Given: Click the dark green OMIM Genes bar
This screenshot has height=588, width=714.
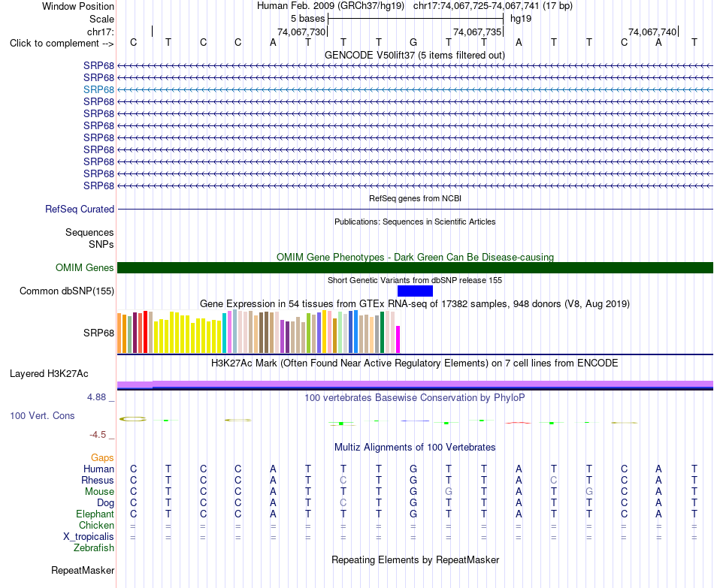Looking at the screenshot, I should (415, 267).
